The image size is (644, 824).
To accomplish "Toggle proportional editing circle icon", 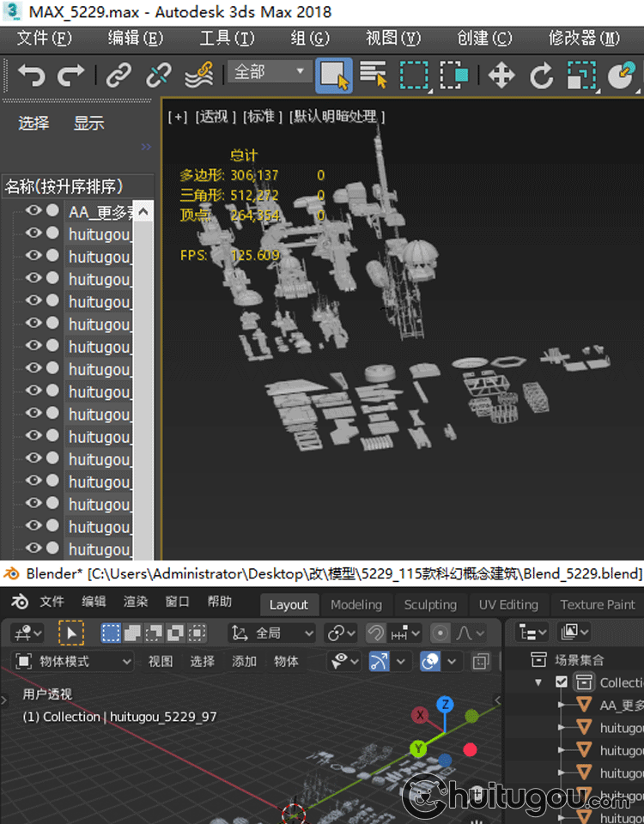I will (x=440, y=633).
